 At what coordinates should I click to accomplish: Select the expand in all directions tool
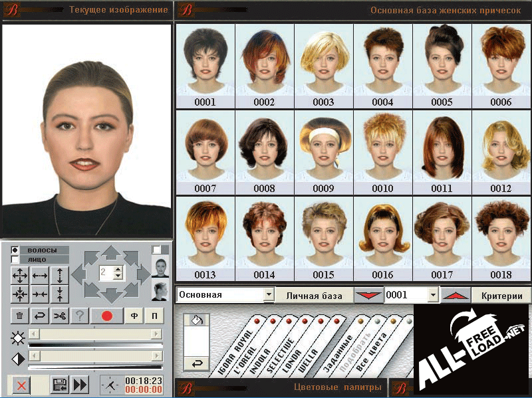tap(20, 275)
